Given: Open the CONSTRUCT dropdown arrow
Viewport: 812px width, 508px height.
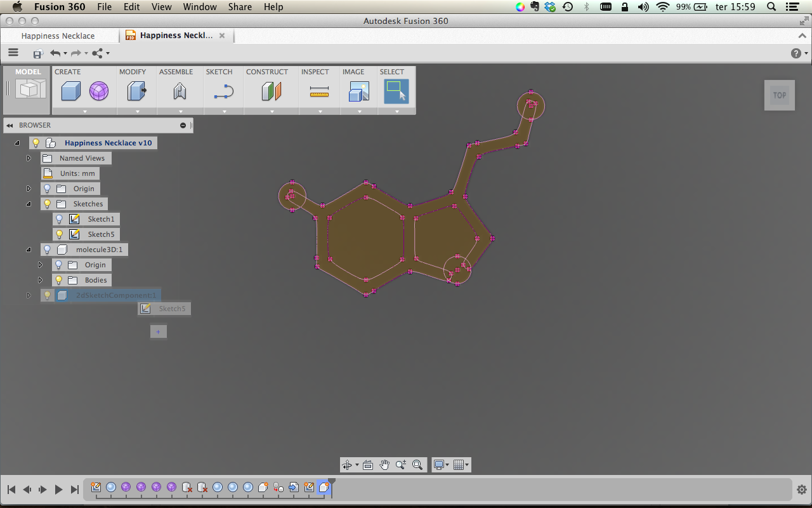Looking at the screenshot, I should (x=272, y=111).
